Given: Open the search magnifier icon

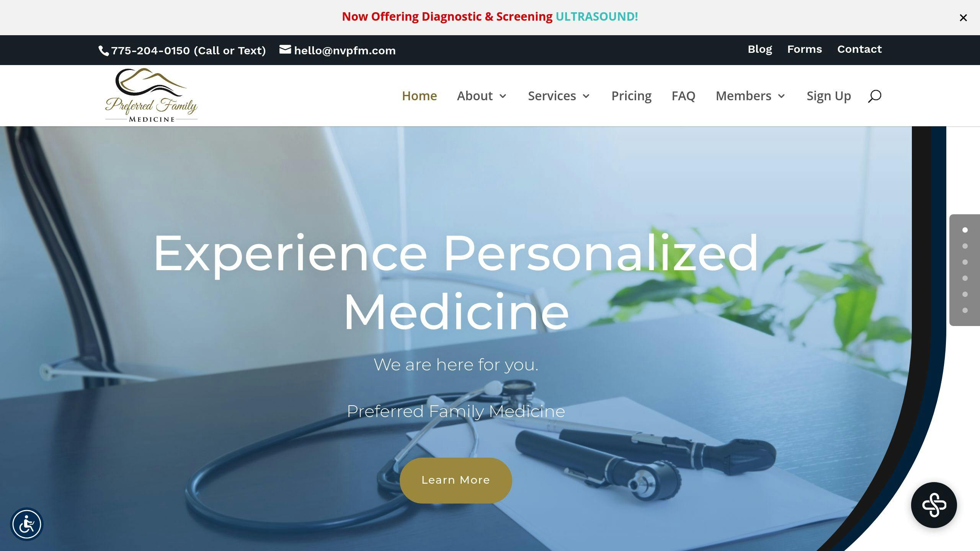Looking at the screenshot, I should (874, 96).
